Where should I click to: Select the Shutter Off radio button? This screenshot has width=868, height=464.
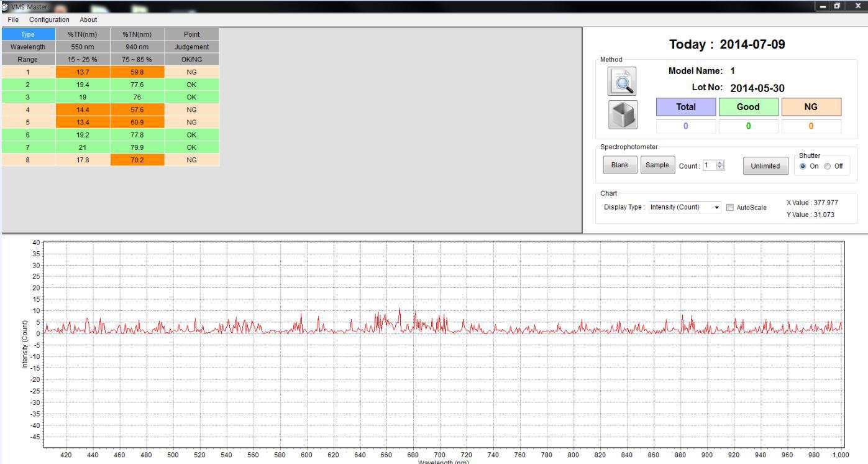(x=826, y=166)
